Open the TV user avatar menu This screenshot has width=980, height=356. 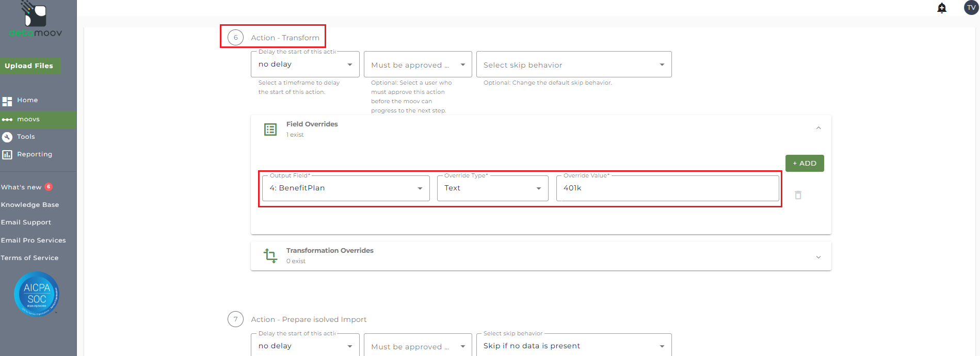(971, 8)
